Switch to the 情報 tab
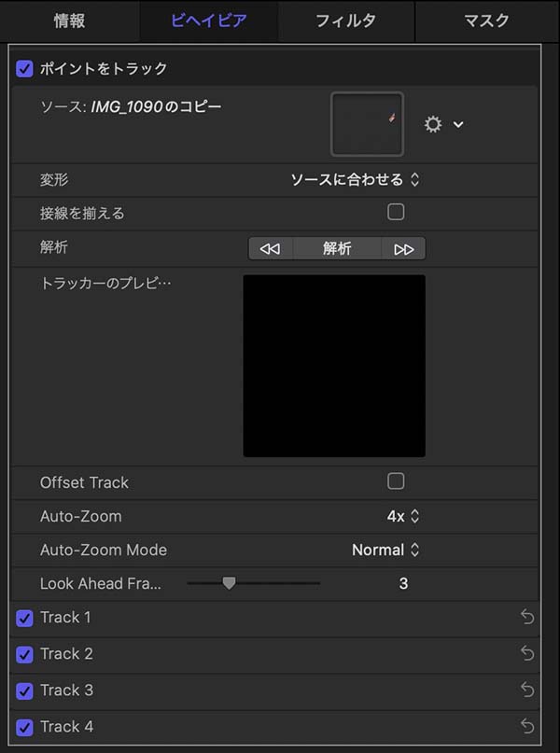The width and height of the screenshot is (560, 753). click(70, 20)
